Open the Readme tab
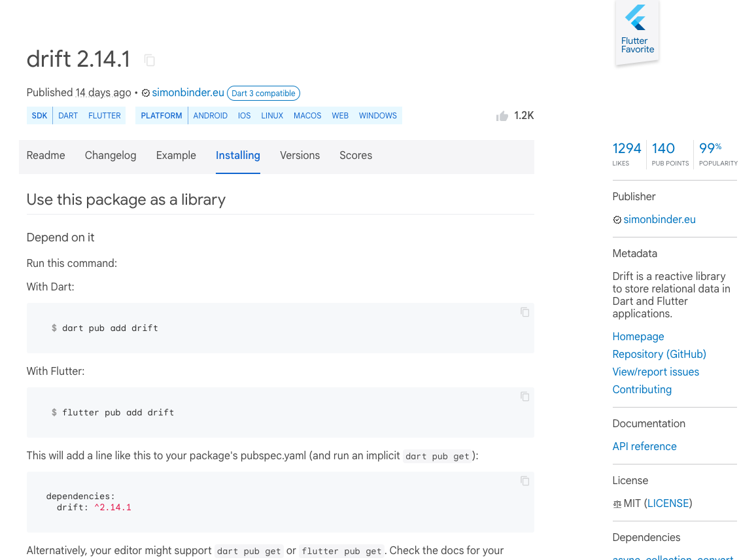The height and width of the screenshot is (560, 756). pos(46,155)
